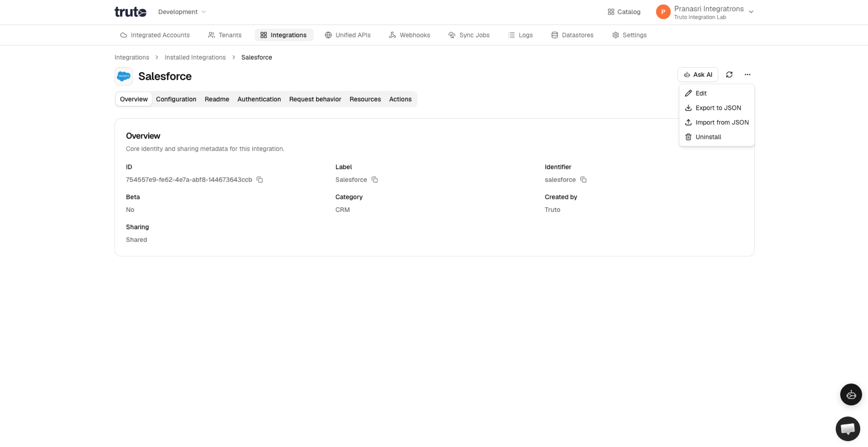Open Settings in the navigation bar
Viewport: 868px width, 447px height.
[x=629, y=35]
